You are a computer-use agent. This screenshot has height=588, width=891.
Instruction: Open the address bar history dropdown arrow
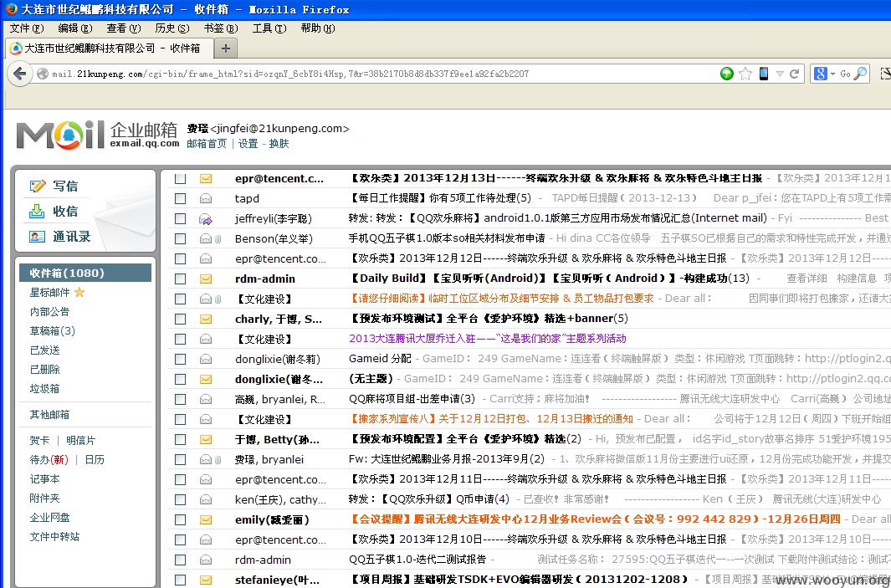[x=780, y=74]
